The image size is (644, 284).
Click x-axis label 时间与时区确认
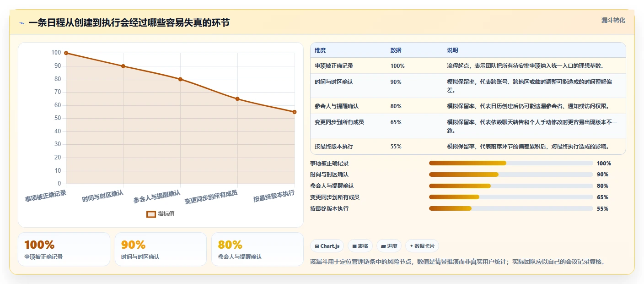(x=103, y=196)
